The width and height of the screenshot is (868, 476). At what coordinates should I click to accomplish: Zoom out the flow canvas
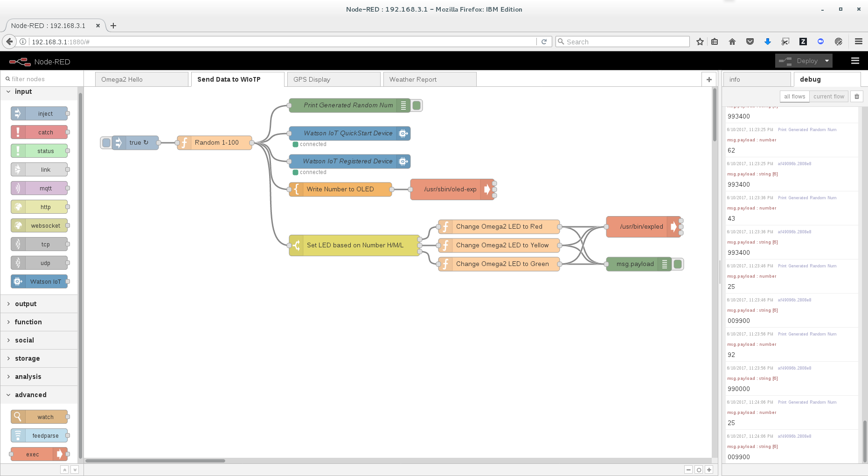pos(688,469)
